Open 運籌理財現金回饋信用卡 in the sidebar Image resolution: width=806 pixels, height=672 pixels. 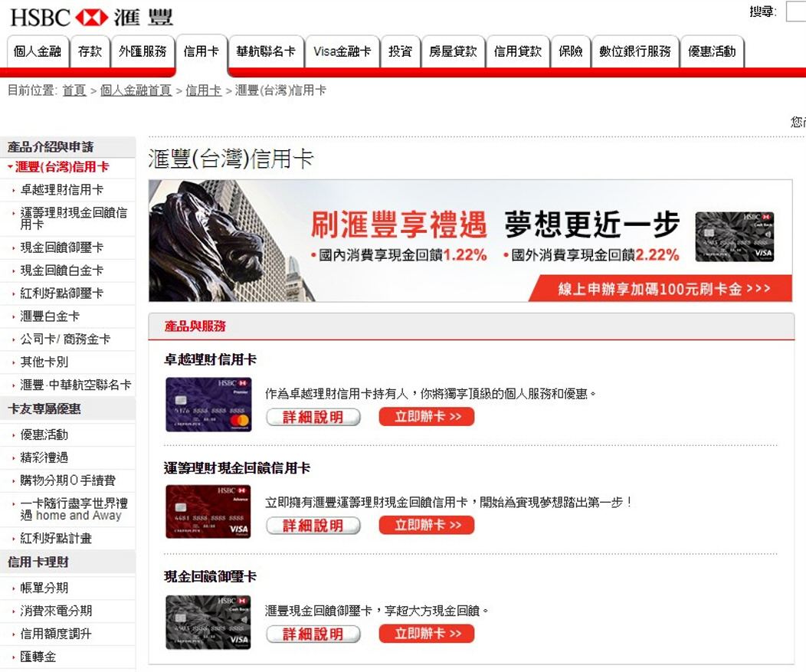(x=74, y=218)
